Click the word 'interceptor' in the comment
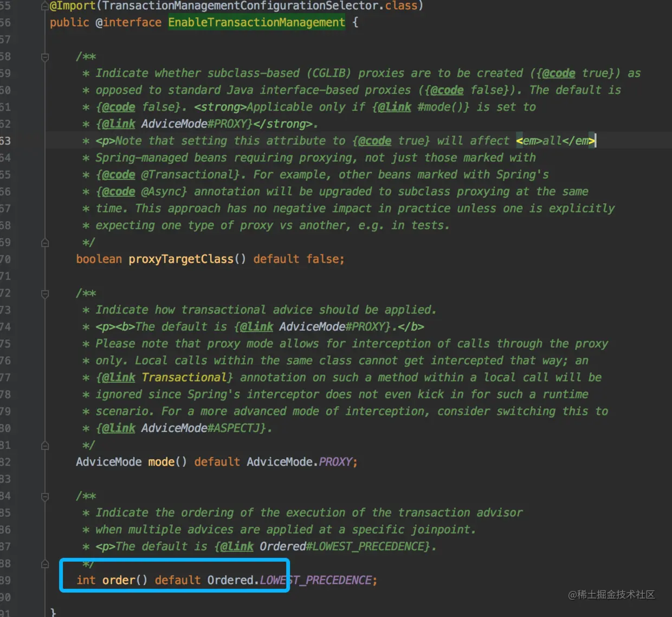Image resolution: width=672 pixels, height=617 pixels. tap(282, 395)
